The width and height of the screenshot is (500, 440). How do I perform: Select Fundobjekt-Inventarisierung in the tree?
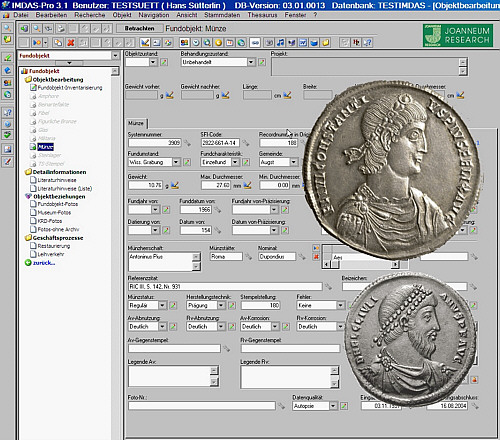point(70,88)
